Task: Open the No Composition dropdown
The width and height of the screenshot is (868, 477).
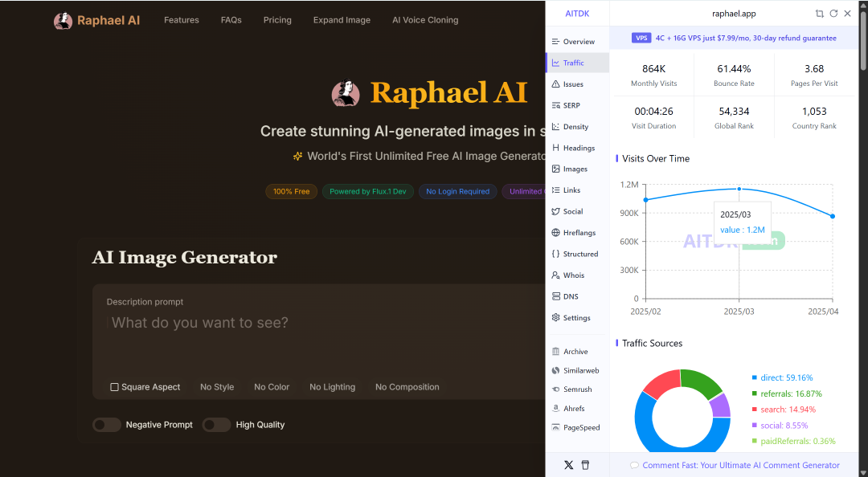Action: tap(407, 387)
